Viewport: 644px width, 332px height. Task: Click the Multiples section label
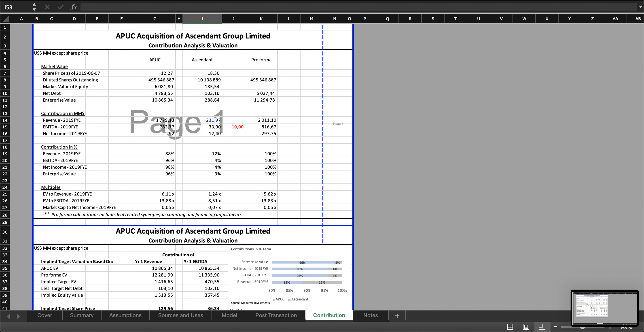pos(51,187)
